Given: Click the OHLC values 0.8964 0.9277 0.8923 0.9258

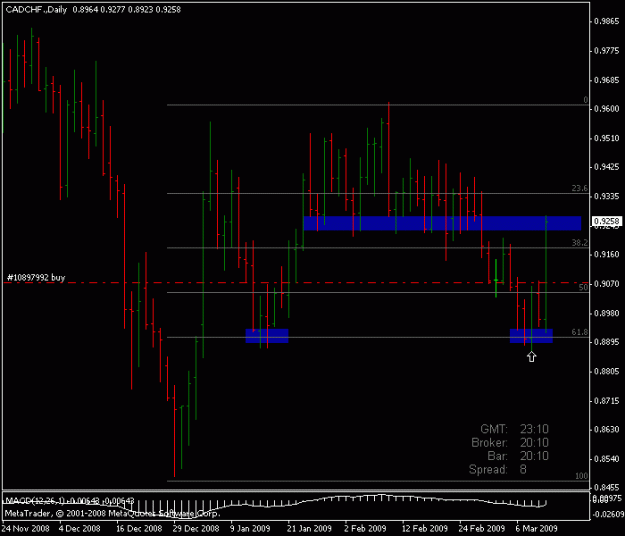Looking at the screenshot, I should pos(126,10).
